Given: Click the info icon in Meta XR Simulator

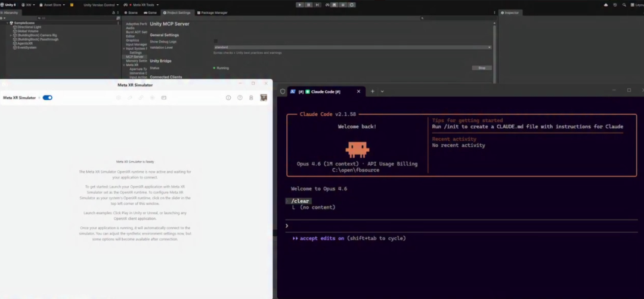Looking at the screenshot, I should [x=228, y=97].
